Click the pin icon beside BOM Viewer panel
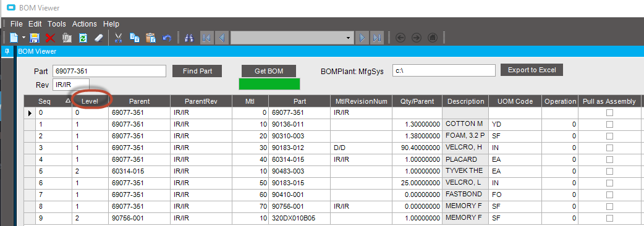This screenshot has height=226, width=644. tap(7, 52)
